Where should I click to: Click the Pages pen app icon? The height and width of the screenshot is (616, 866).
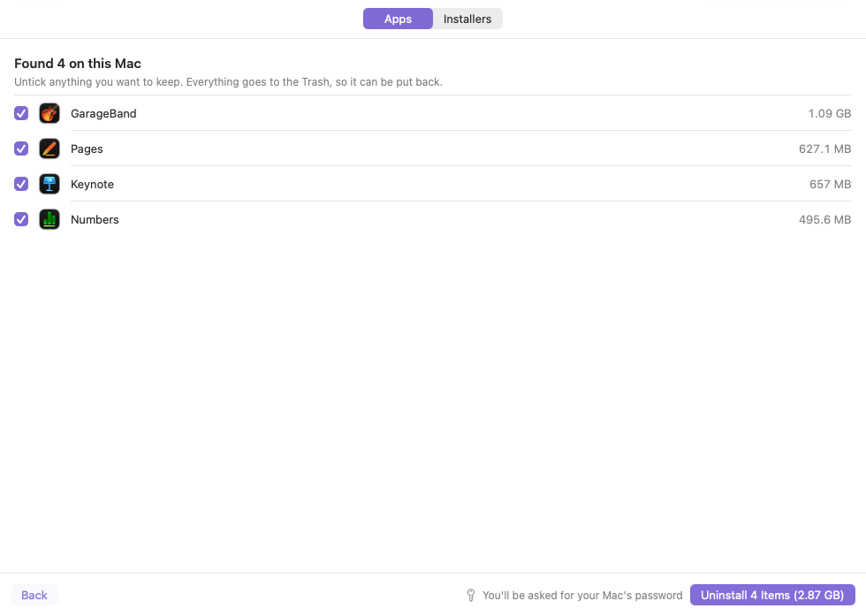[49, 148]
